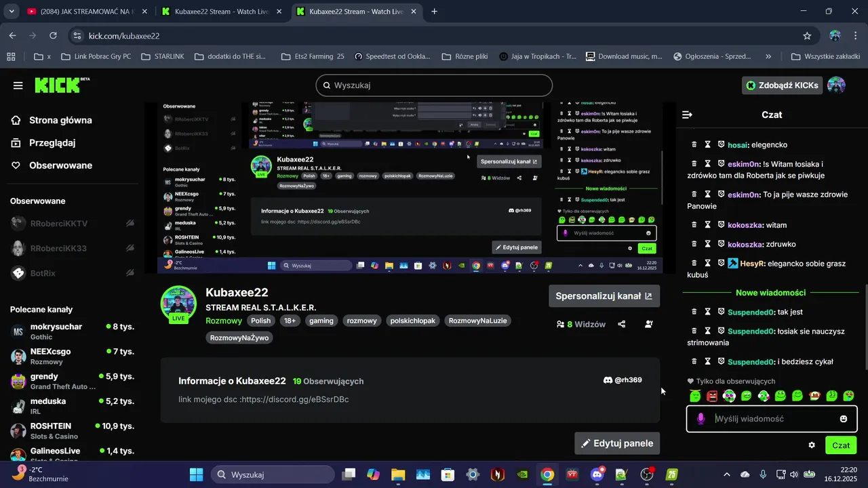Open the volume control in system tray

[794, 474]
